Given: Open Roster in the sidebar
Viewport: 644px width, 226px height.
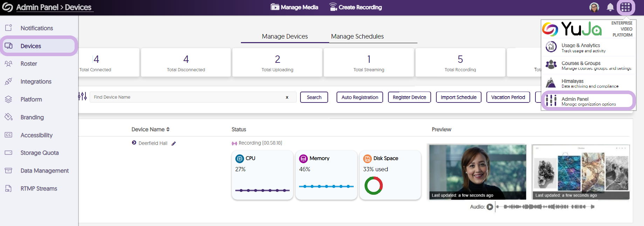Looking at the screenshot, I should coord(29,64).
